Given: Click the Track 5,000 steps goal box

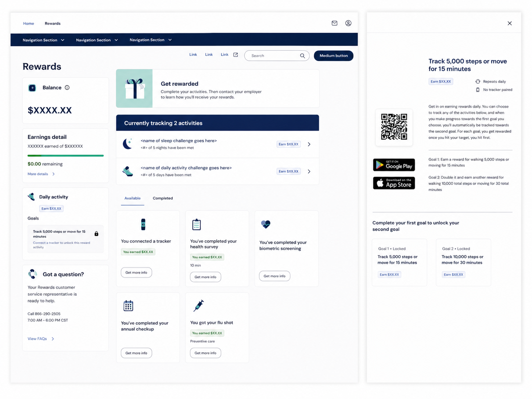Looking at the screenshot, I should [65, 239].
